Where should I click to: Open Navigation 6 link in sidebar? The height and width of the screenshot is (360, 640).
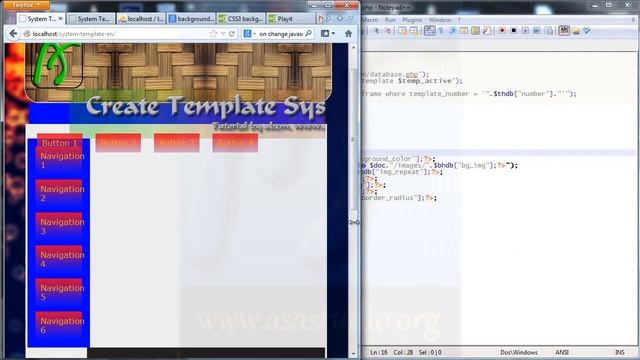coord(59,326)
